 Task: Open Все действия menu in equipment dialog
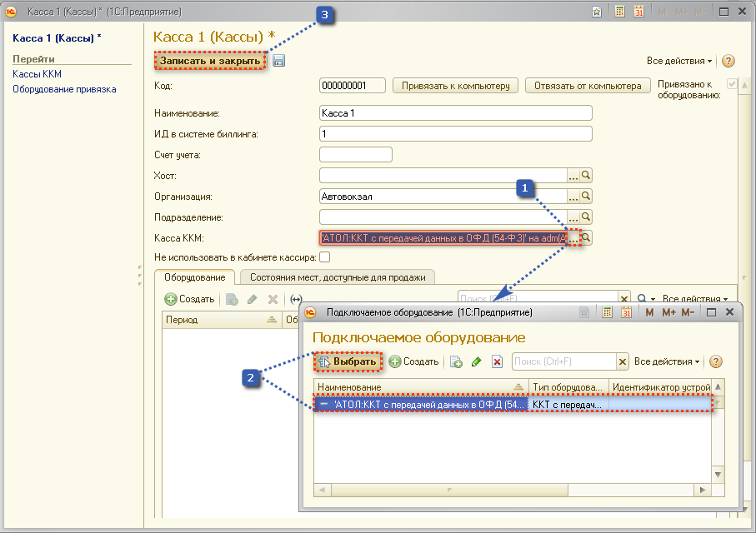[x=667, y=361]
